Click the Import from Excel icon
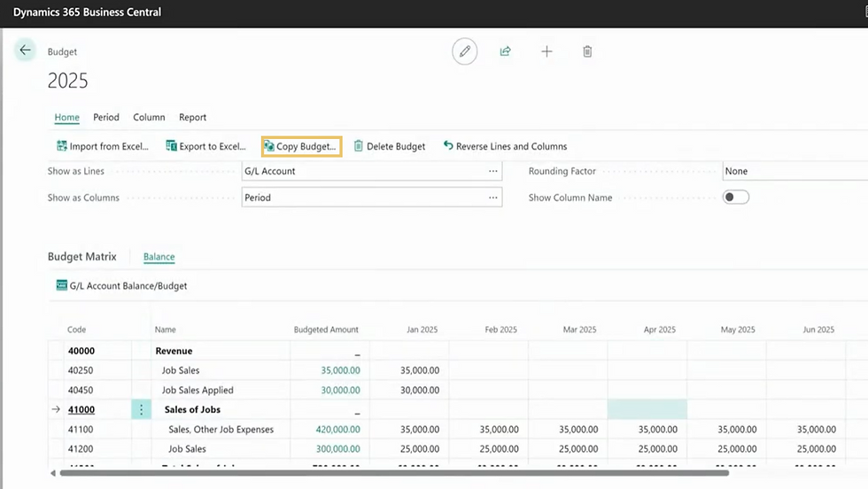 (x=61, y=146)
